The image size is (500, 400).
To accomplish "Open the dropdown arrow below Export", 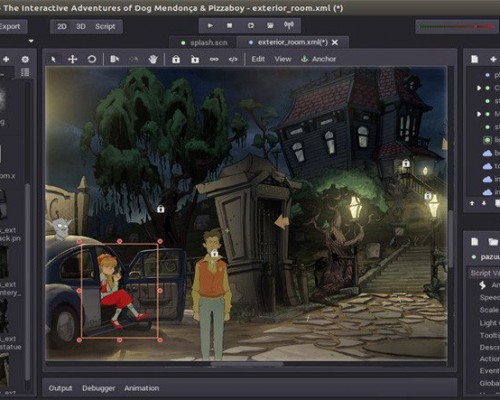I will tap(31, 41).
